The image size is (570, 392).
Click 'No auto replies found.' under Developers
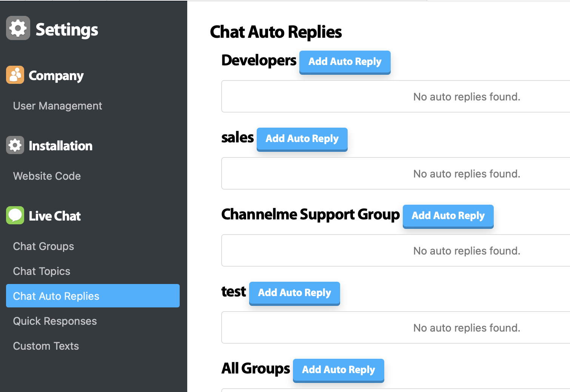coord(467,97)
